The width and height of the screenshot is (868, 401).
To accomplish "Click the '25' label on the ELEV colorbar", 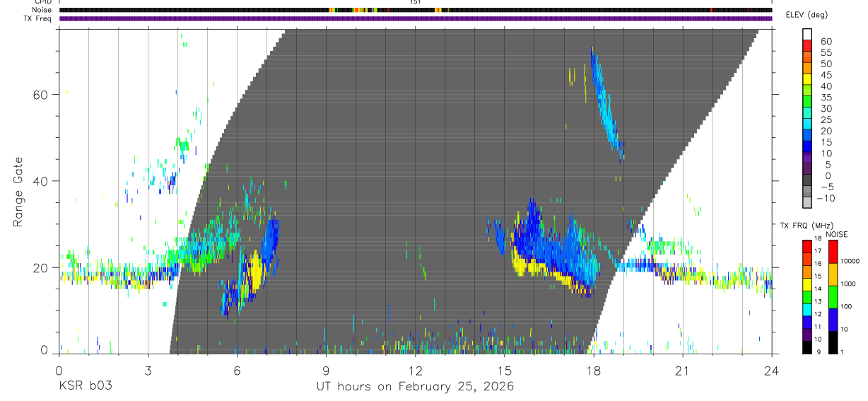I will [x=826, y=120].
